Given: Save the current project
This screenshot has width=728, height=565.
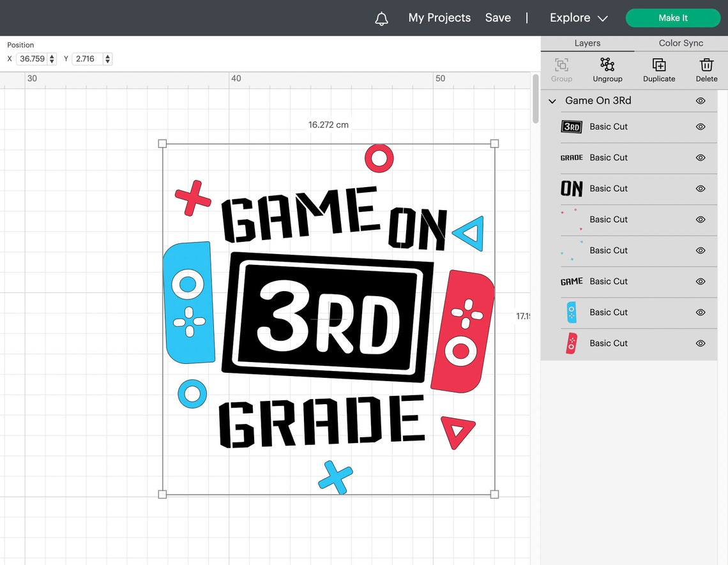Looking at the screenshot, I should tap(497, 18).
